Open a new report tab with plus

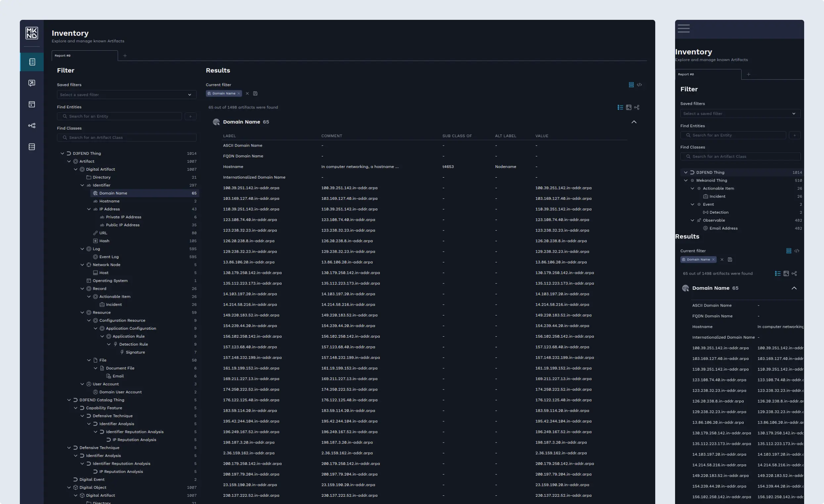[x=125, y=56]
